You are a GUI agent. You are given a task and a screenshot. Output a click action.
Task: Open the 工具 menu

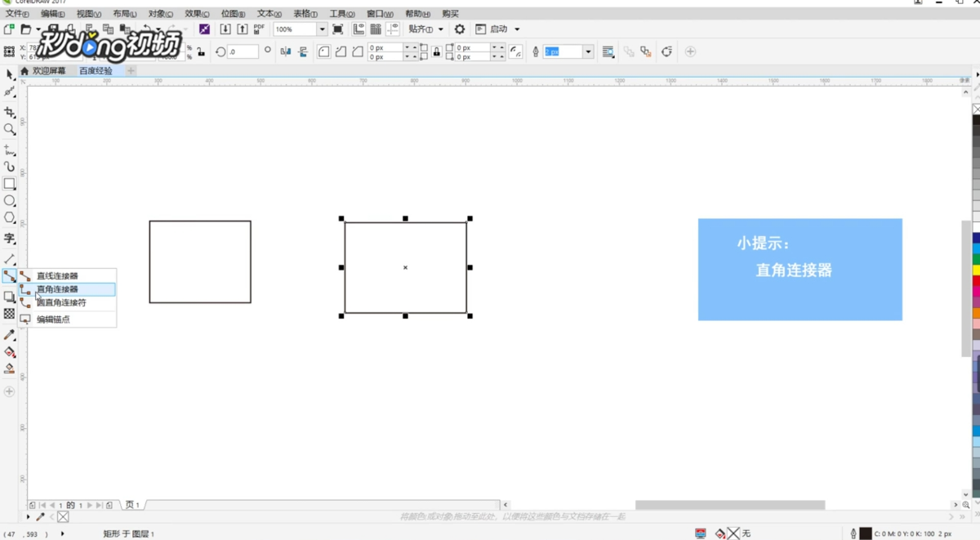(342, 14)
